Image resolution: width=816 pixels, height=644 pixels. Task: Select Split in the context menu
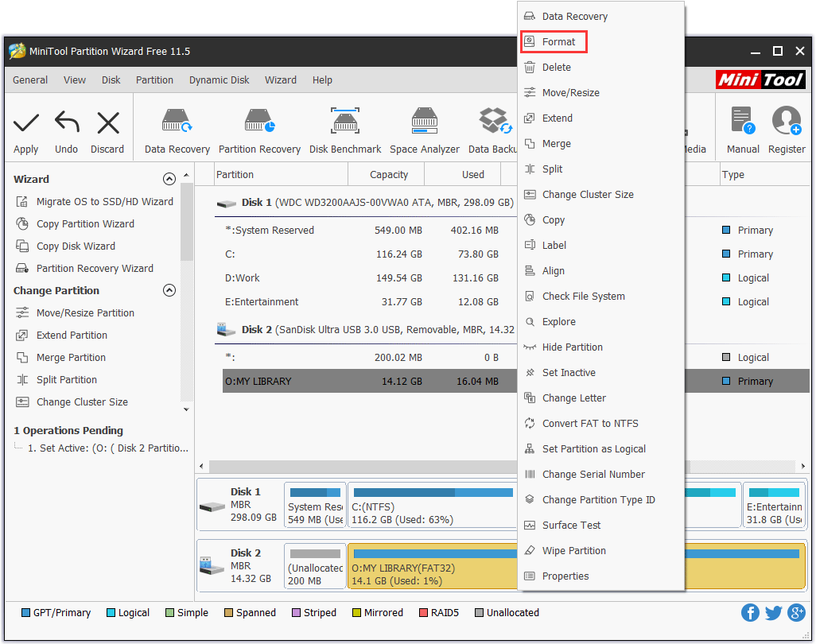tap(601, 169)
